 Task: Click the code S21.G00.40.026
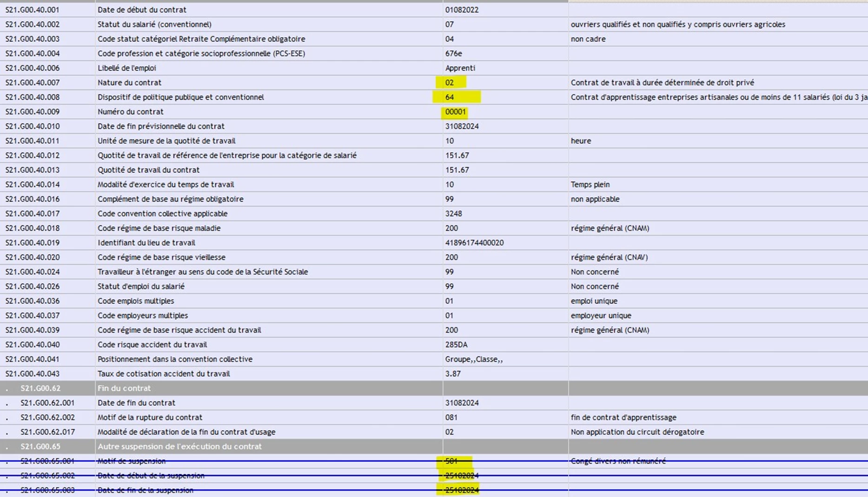32,286
